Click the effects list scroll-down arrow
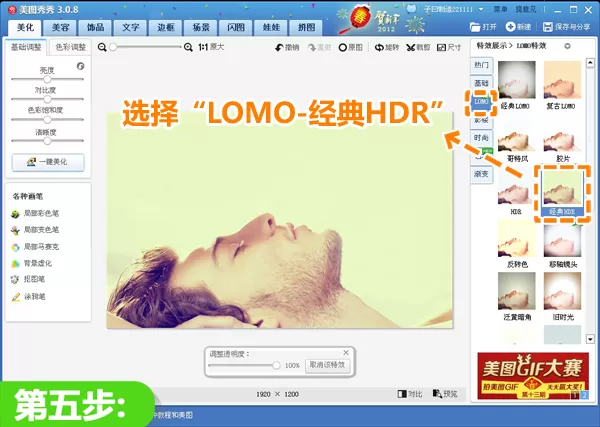This screenshot has width=600, height=427. coord(590,339)
